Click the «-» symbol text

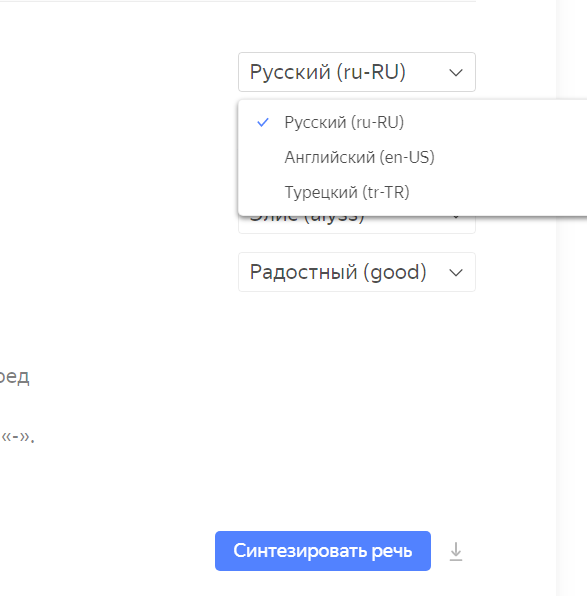15,437
